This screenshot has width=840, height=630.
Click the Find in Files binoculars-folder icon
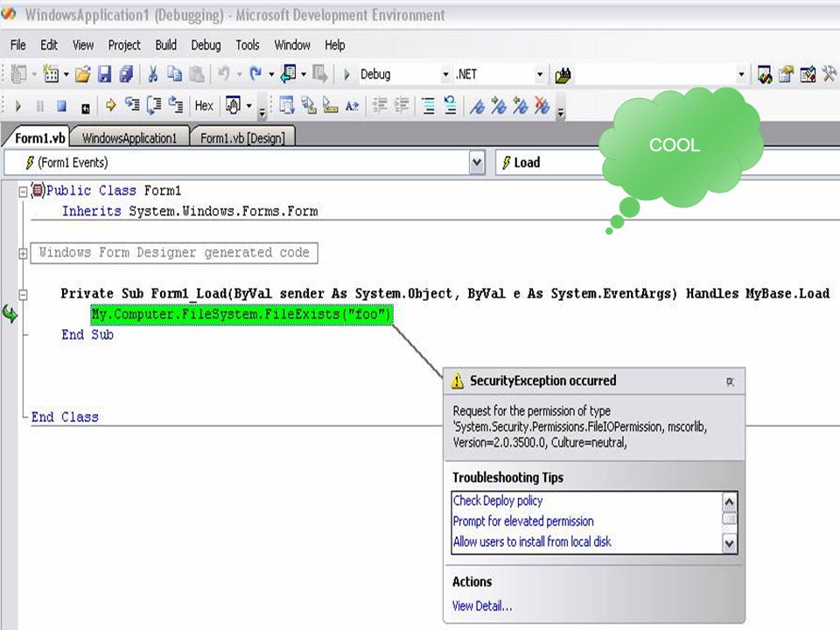click(563, 75)
